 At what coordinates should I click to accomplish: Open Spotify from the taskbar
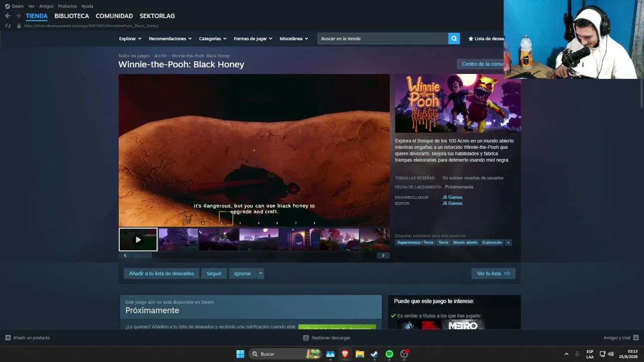[389, 354]
